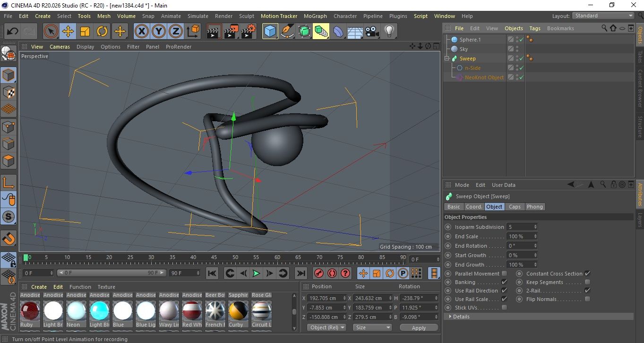Select Polygons mode icon

tap(9, 161)
